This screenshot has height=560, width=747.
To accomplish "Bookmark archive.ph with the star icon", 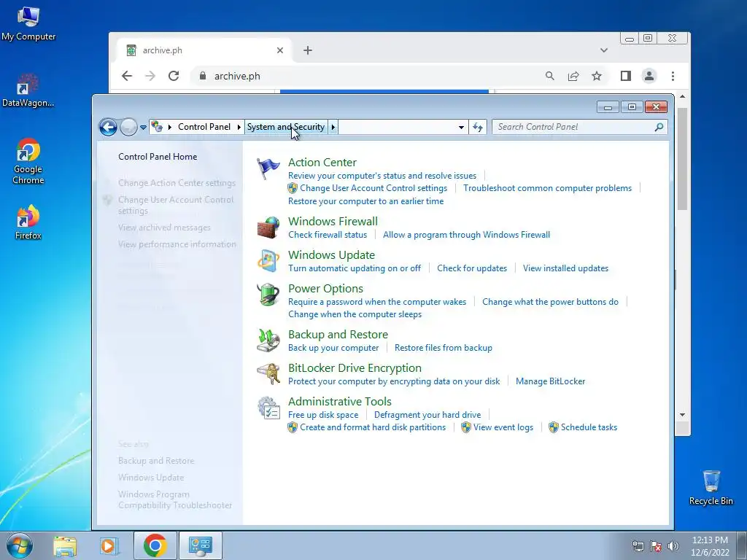I will pos(597,76).
